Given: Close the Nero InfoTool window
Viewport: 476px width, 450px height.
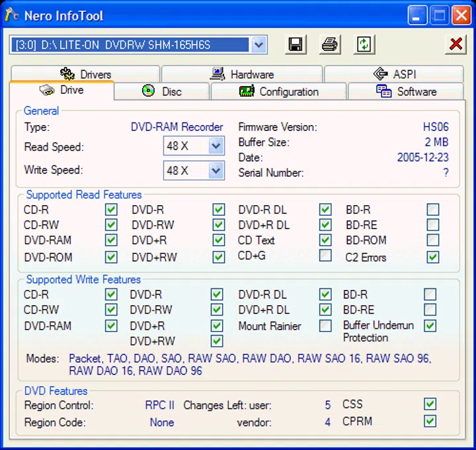Looking at the screenshot, I should pyautogui.click(x=461, y=15).
